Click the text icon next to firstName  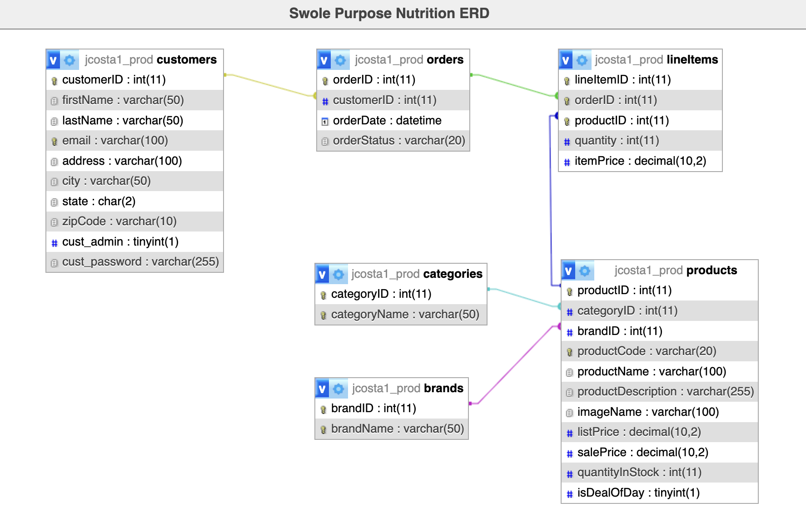point(54,101)
